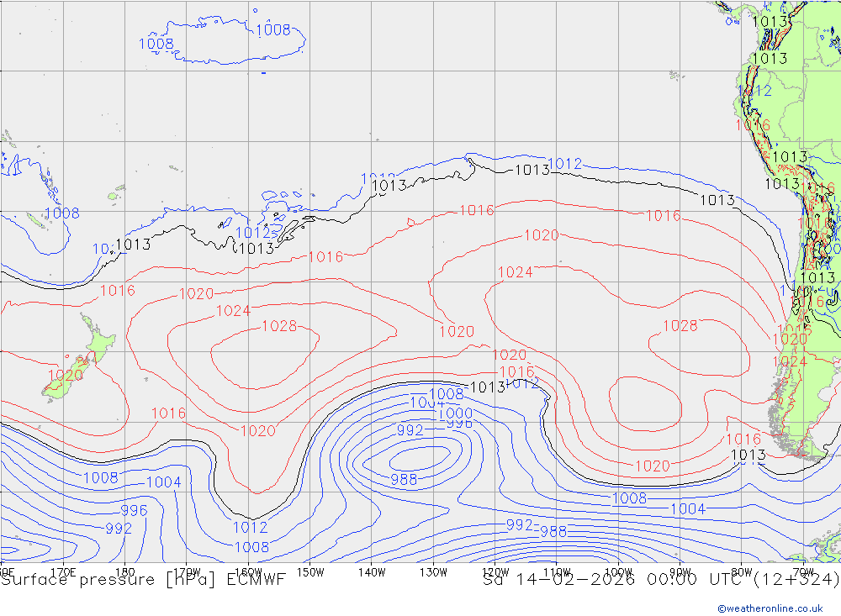841x616 pixels.
Task: Click the '1013' label near Tierra del Fuego
Action: coord(748,455)
